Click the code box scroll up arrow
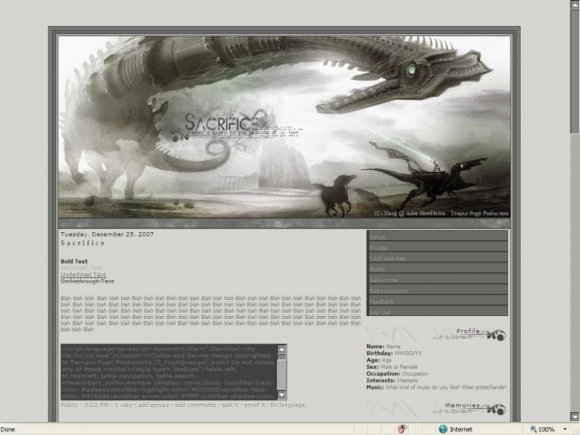Viewport: 580px width, 435px height. click(282, 350)
